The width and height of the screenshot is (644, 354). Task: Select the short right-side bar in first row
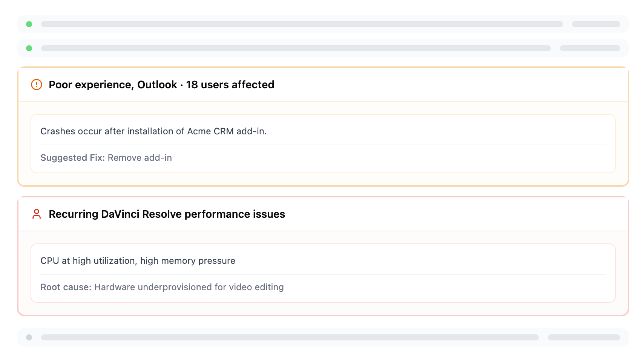click(x=596, y=24)
